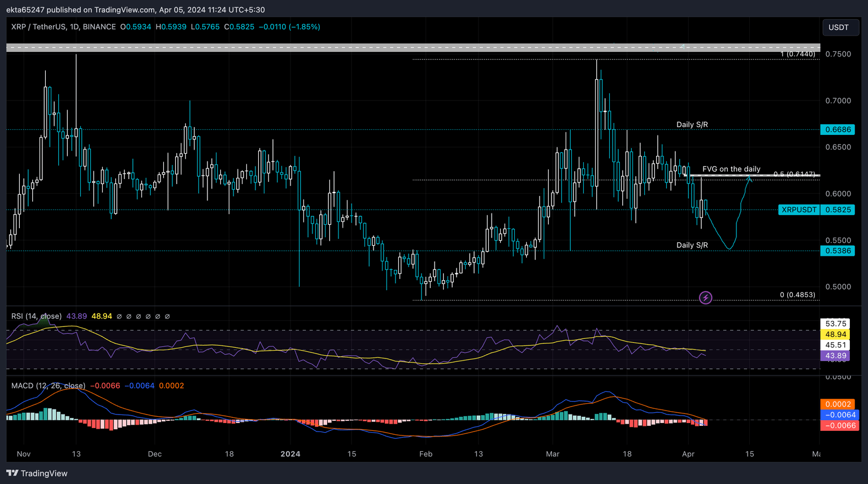The height and width of the screenshot is (484, 868).
Task: Click the FVG on the daily annotation
Action: pos(731,168)
